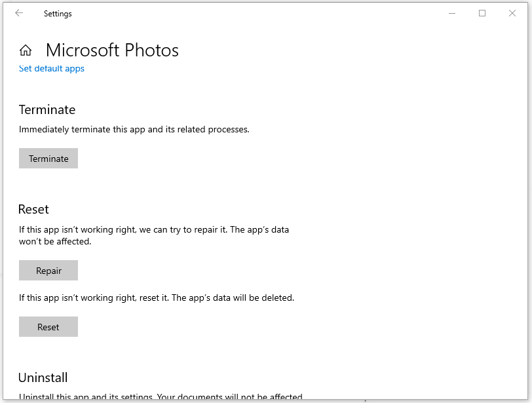Click the Home icon beside Microsoft Photos

tap(26, 50)
